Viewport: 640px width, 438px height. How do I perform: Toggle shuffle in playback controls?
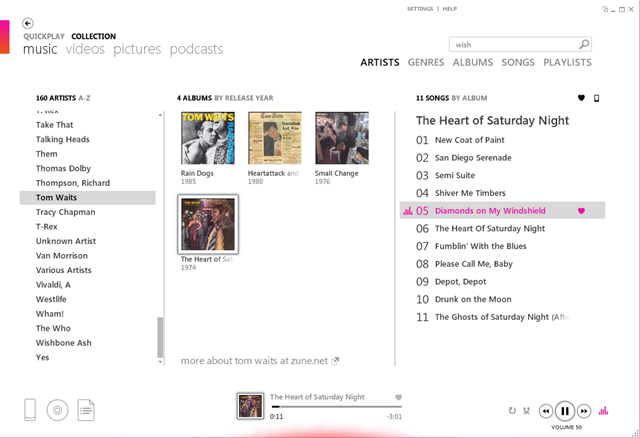527,411
